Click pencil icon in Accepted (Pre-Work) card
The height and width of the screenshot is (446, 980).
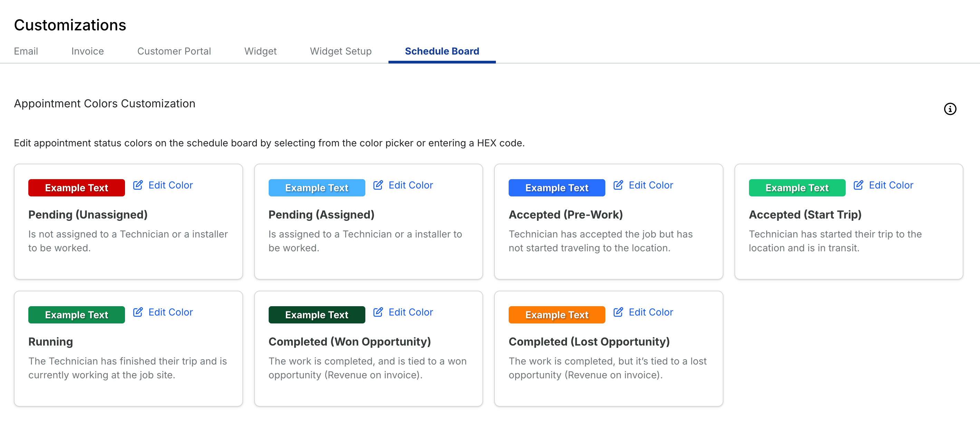pos(618,185)
